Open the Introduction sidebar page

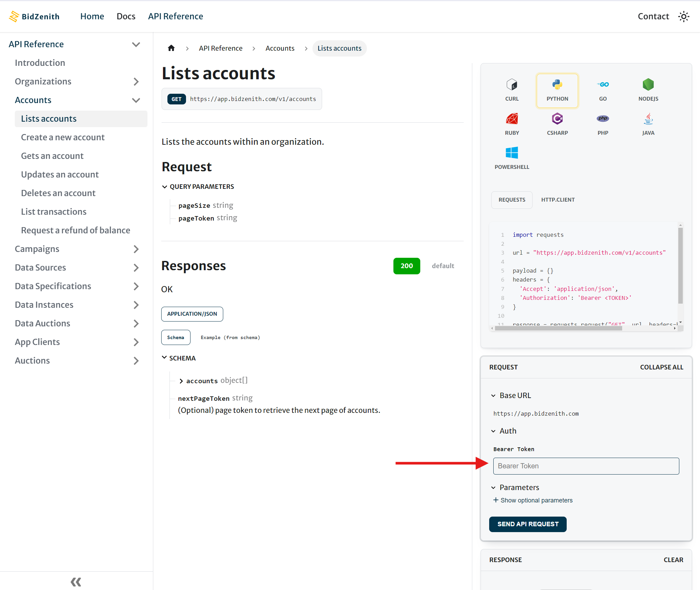coord(40,63)
